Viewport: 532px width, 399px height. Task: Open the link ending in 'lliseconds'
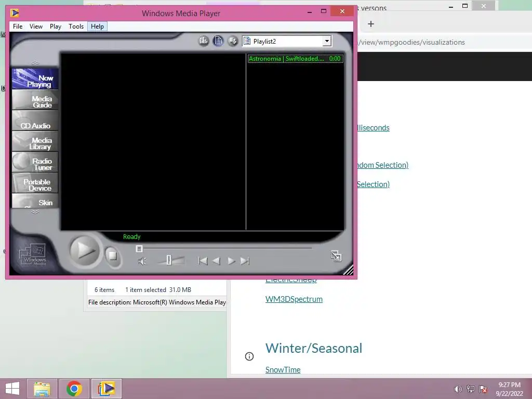pyautogui.click(x=374, y=128)
